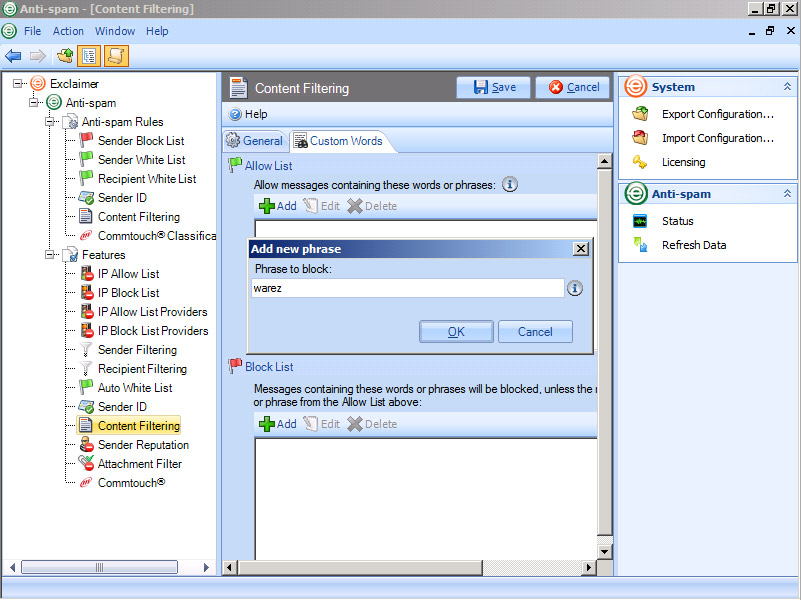Click the content pane horizontal scrollbar thumb

click(360, 567)
